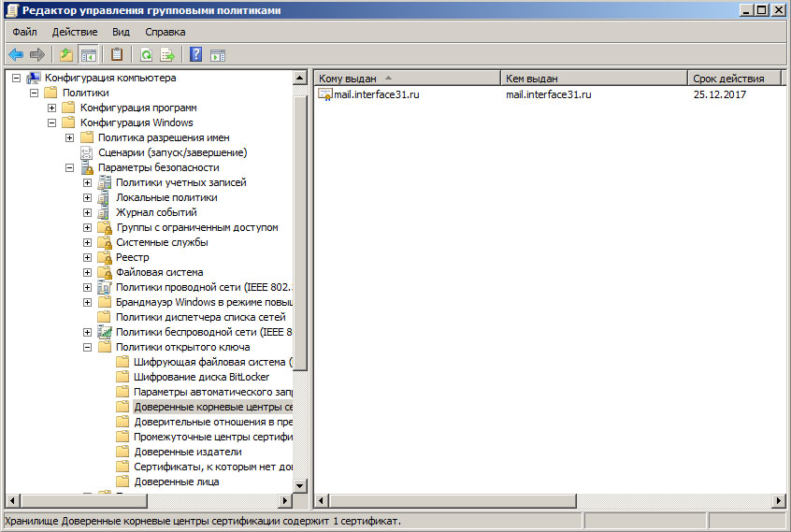Viewport: 791px width, 532px height.
Task: Click the clipboard Paste toolbar icon
Action: (x=117, y=54)
